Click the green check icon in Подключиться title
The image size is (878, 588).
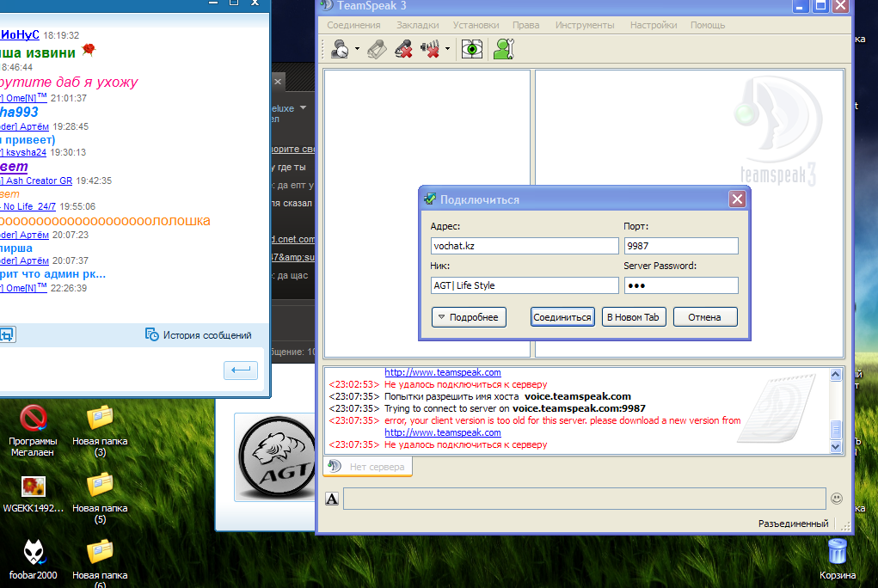click(x=430, y=199)
